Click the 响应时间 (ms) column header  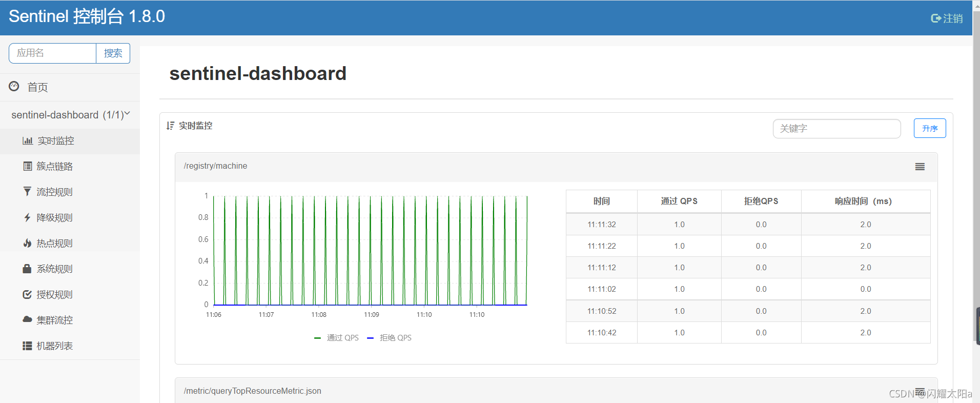866,201
